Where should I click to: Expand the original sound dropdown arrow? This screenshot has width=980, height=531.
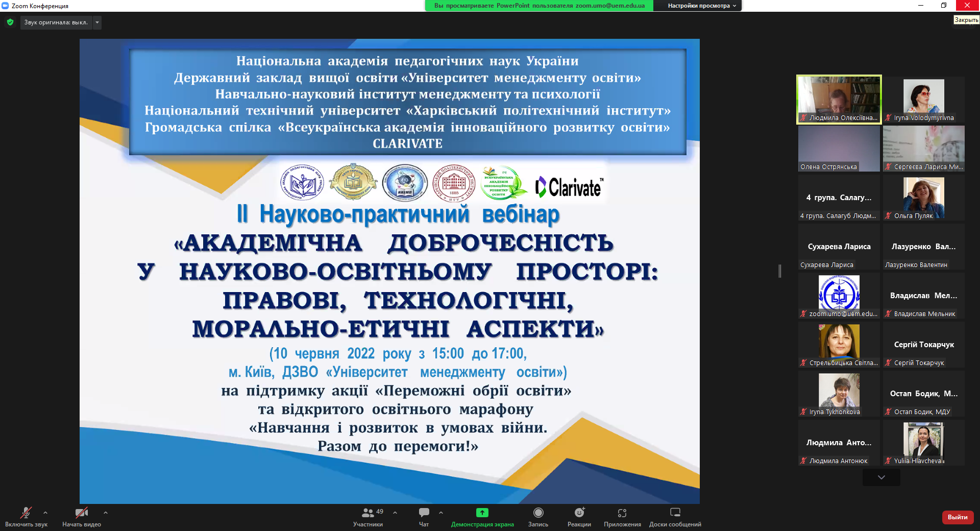97,22
